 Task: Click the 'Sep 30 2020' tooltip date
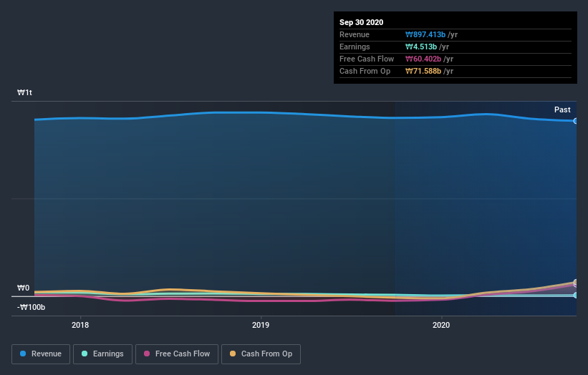pyautogui.click(x=361, y=22)
